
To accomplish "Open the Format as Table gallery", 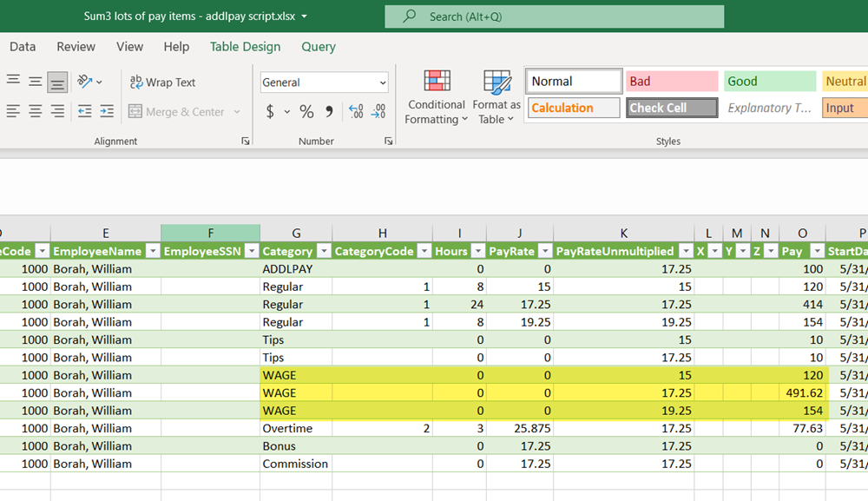I will tap(496, 97).
